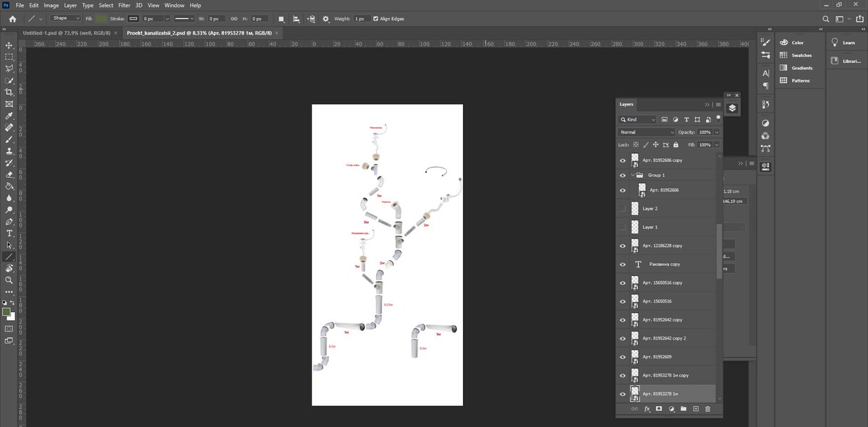Click the shape Fill color swatch
This screenshot has height=427, width=868.
(x=101, y=18)
